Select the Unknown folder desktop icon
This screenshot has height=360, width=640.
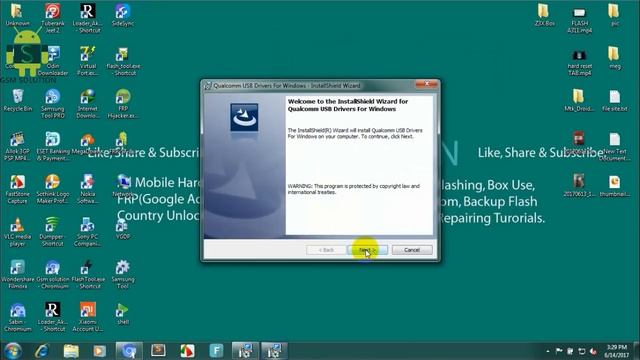18,16
